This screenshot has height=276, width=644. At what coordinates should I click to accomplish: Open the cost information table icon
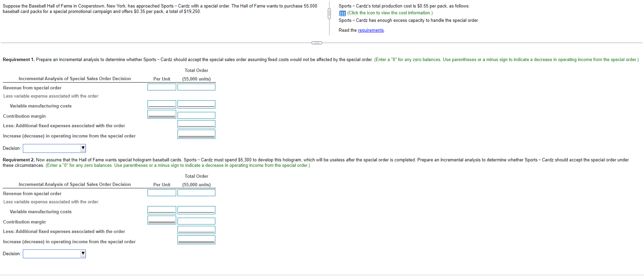(x=342, y=13)
